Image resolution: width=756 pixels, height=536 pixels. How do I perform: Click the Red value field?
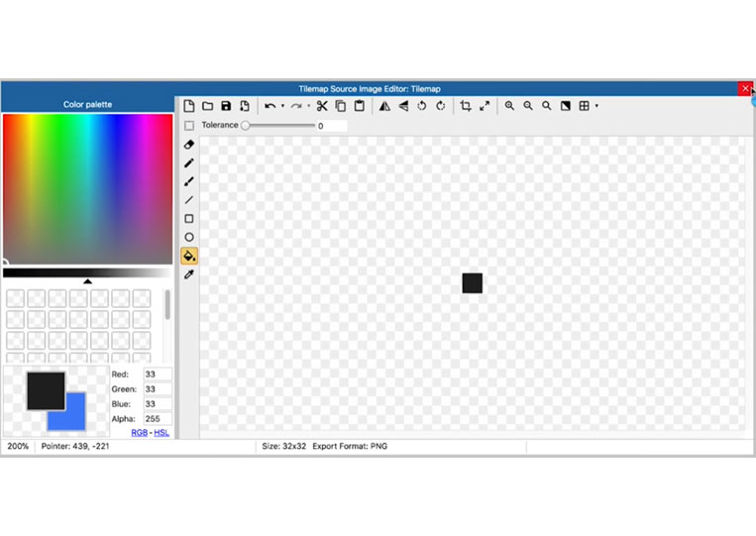click(x=158, y=375)
